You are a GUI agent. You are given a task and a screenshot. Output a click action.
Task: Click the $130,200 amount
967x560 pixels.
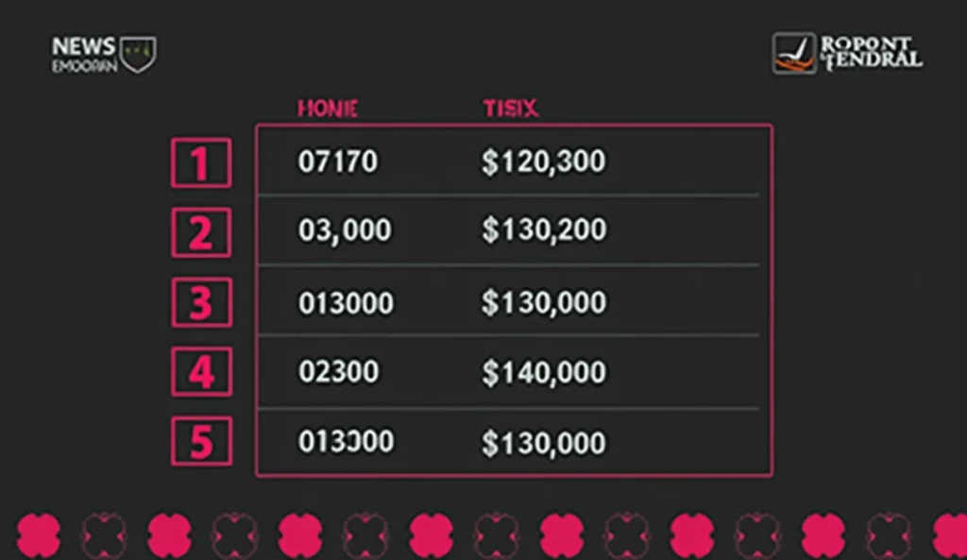[x=544, y=230]
